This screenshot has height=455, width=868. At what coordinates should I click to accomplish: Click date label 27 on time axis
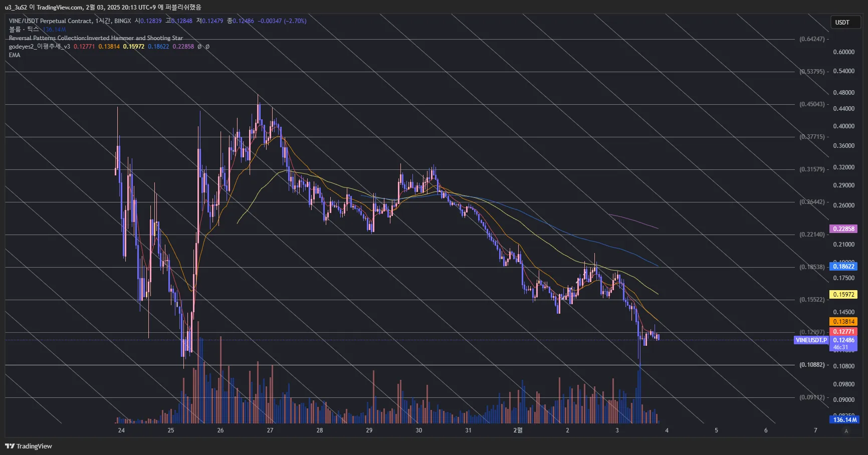[270, 430]
